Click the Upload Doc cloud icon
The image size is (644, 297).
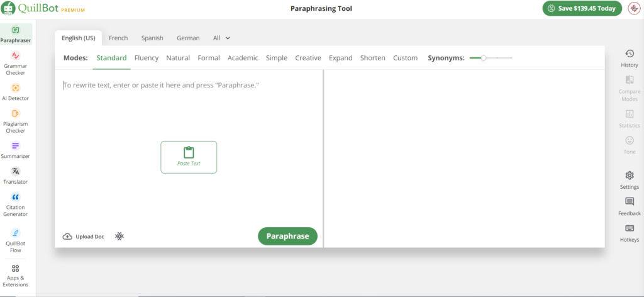[67, 236]
